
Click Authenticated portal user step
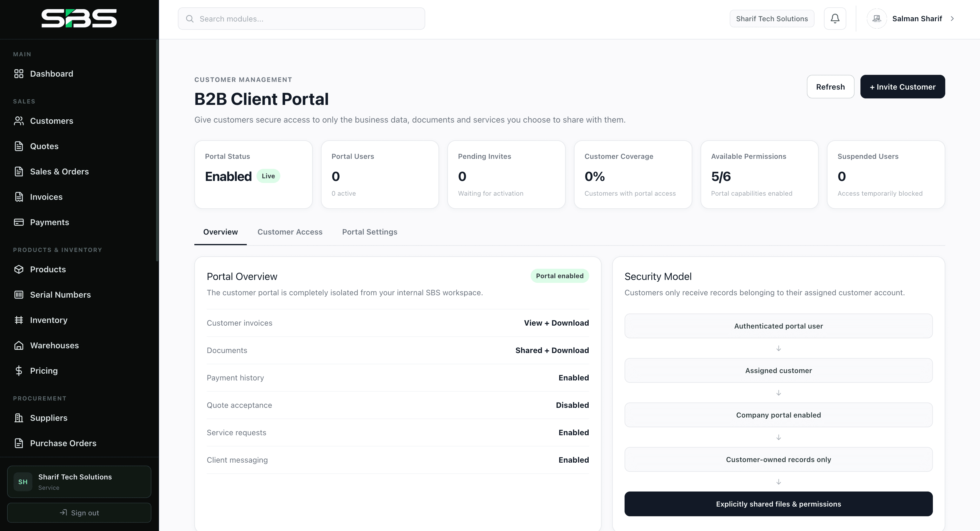(778, 326)
